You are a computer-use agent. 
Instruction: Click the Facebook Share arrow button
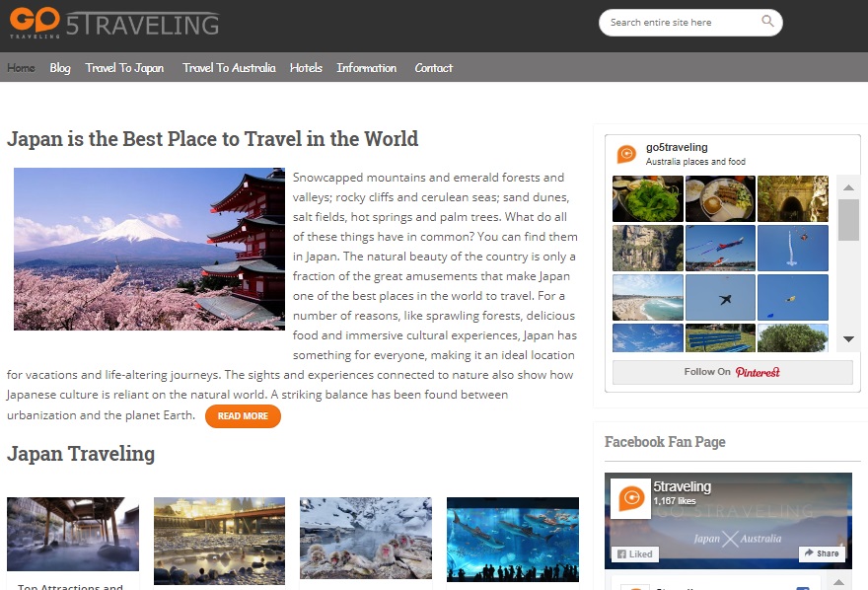pyautogui.click(x=822, y=553)
